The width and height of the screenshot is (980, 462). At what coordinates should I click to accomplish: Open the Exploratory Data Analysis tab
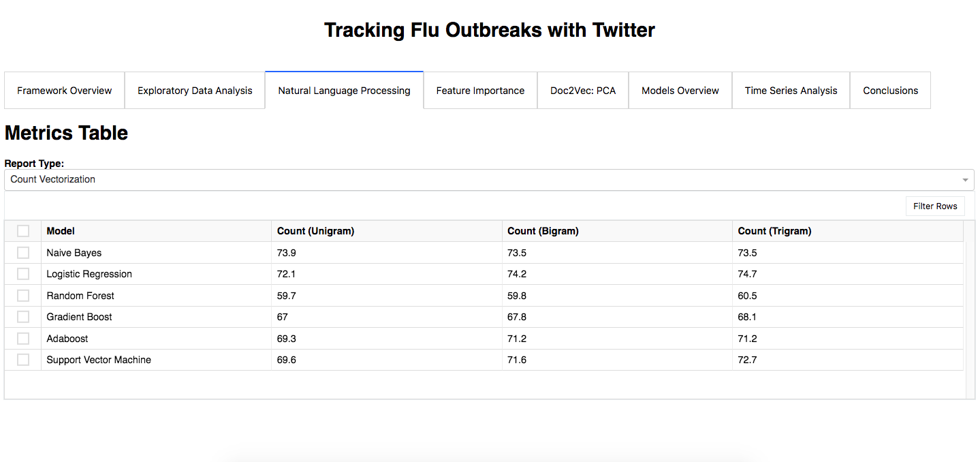click(x=195, y=91)
